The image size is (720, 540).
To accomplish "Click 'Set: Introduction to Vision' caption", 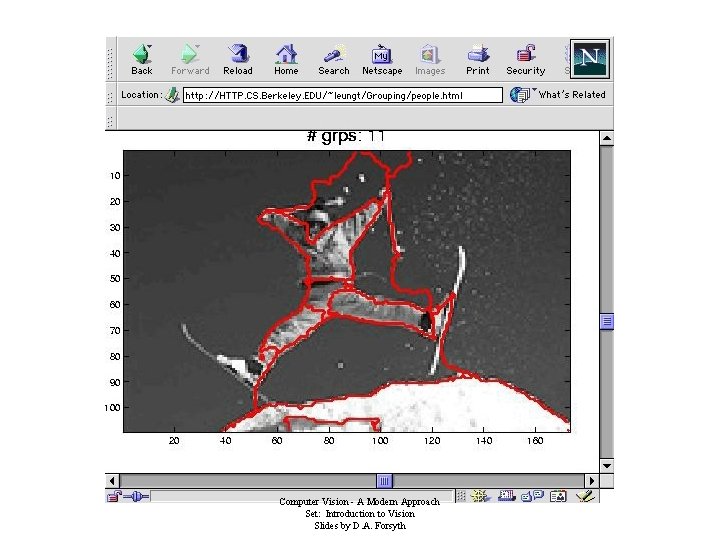I will click(360, 514).
